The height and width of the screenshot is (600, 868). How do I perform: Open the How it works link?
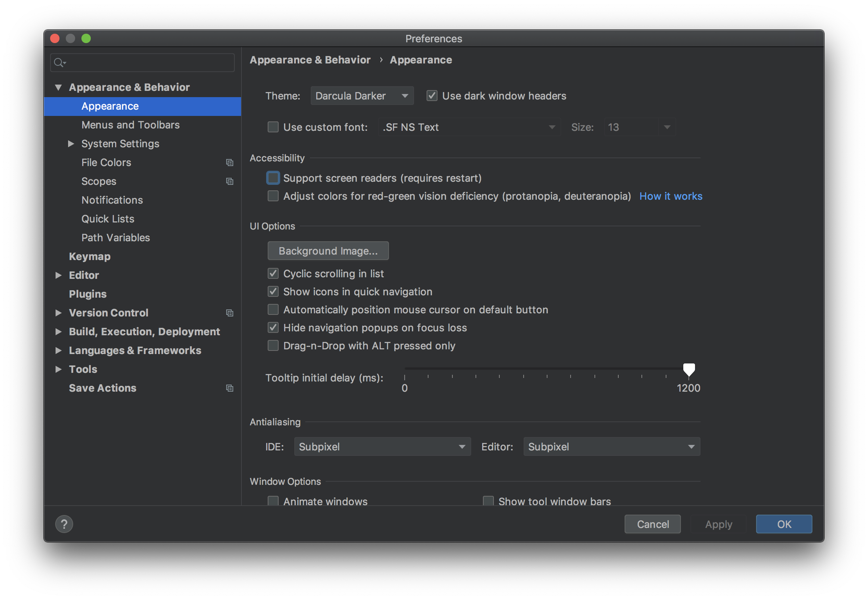point(671,196)
